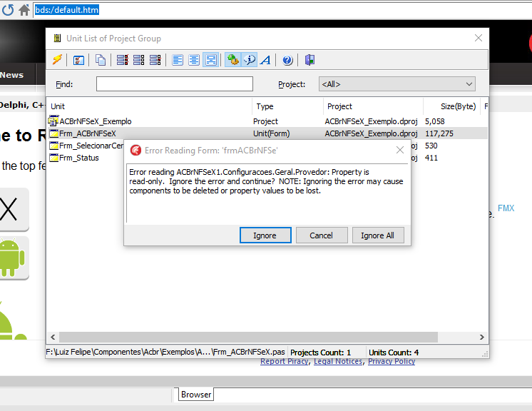Toggle the left-aligned match-from-start icon

pyautogui.click(x=178, y=60)
